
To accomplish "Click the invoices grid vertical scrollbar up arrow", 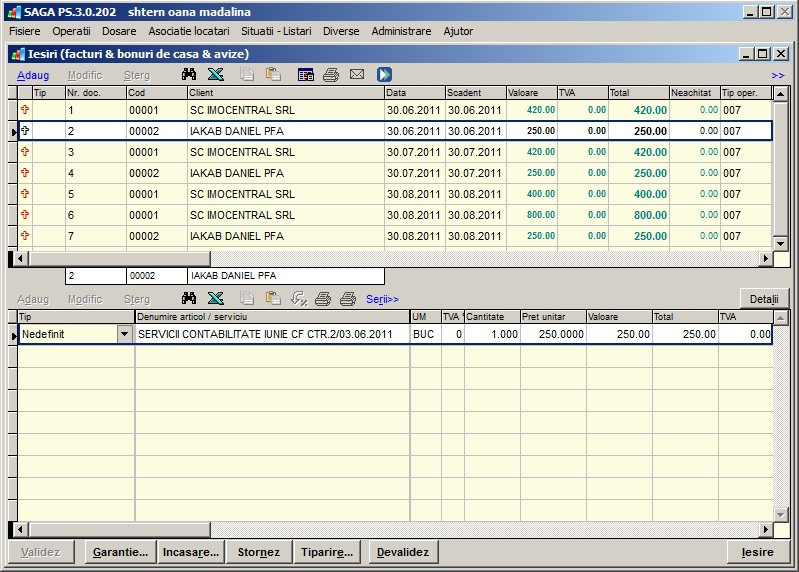I will 781,94.
